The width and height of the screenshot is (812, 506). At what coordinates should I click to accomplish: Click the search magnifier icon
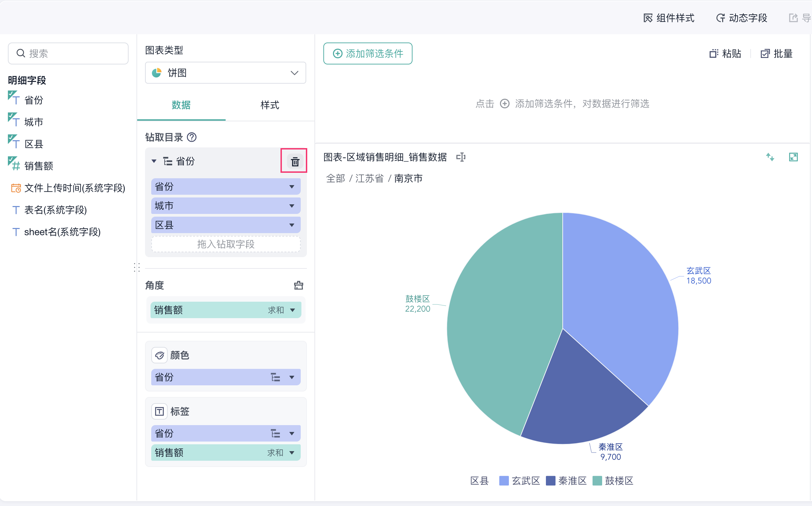(21, 53)
